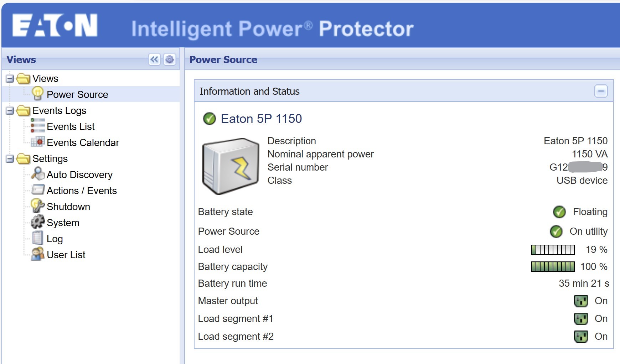
Task: Collapse the Views tree folder
Action: (x=10, y=78)
